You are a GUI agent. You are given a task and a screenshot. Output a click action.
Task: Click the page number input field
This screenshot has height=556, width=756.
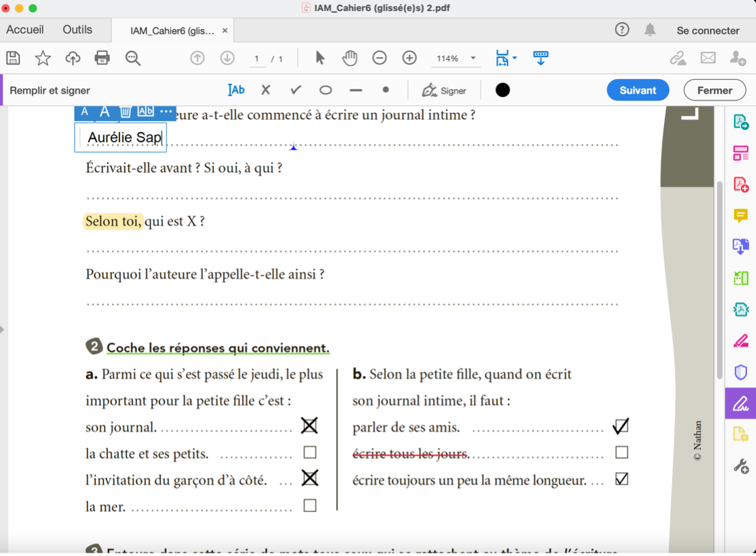[258, 58]
